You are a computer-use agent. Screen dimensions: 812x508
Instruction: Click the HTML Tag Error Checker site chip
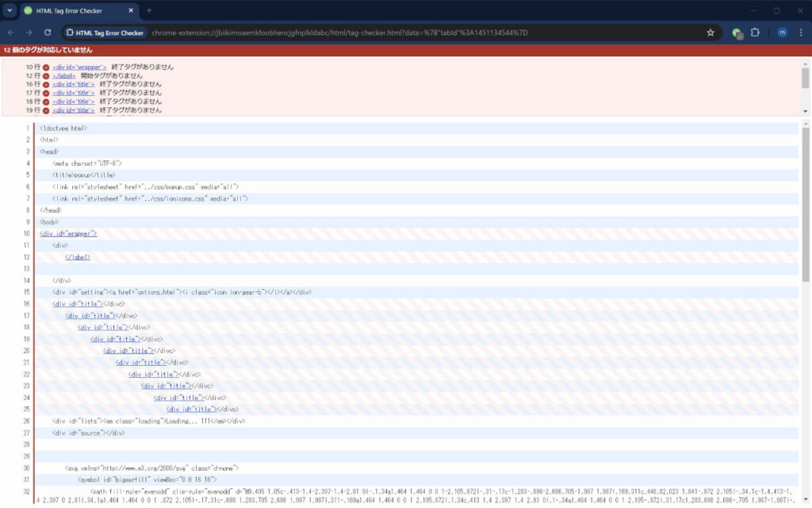[x=105, y=33]
